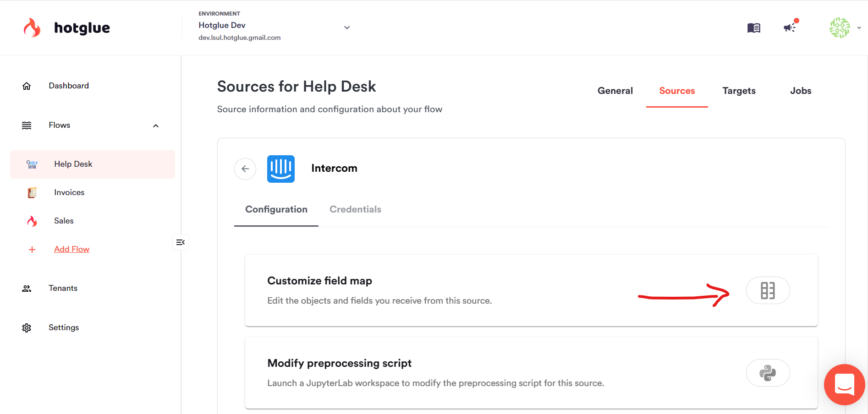The width and height of the screenshot is (868, 414).
Task: Switch to the Targets tab
Action: (739, 91)
